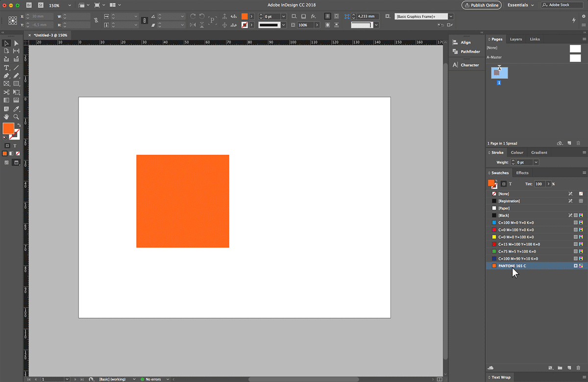The image size is (588, 382).
Task: Select the Pen tool
Action: coord(6,76)
